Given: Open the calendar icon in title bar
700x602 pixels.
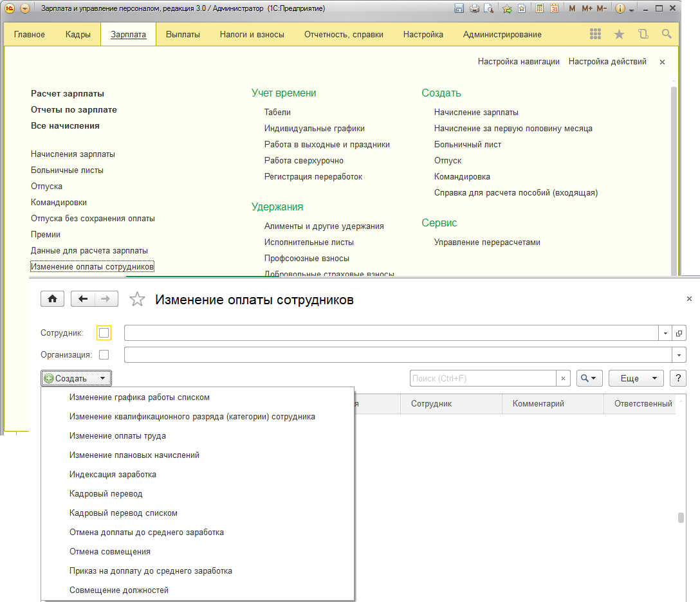Looking at the screenshot, I should (x=554, y=9).
